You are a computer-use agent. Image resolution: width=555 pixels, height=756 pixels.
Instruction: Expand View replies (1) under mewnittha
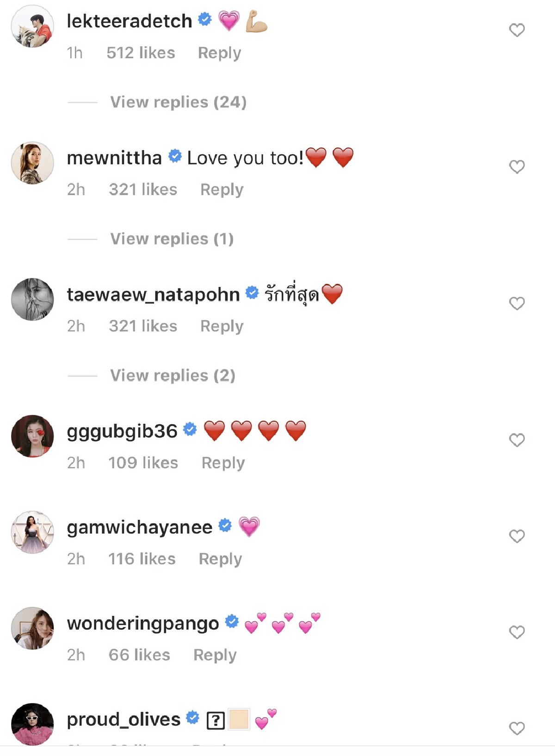coord(172,239)
